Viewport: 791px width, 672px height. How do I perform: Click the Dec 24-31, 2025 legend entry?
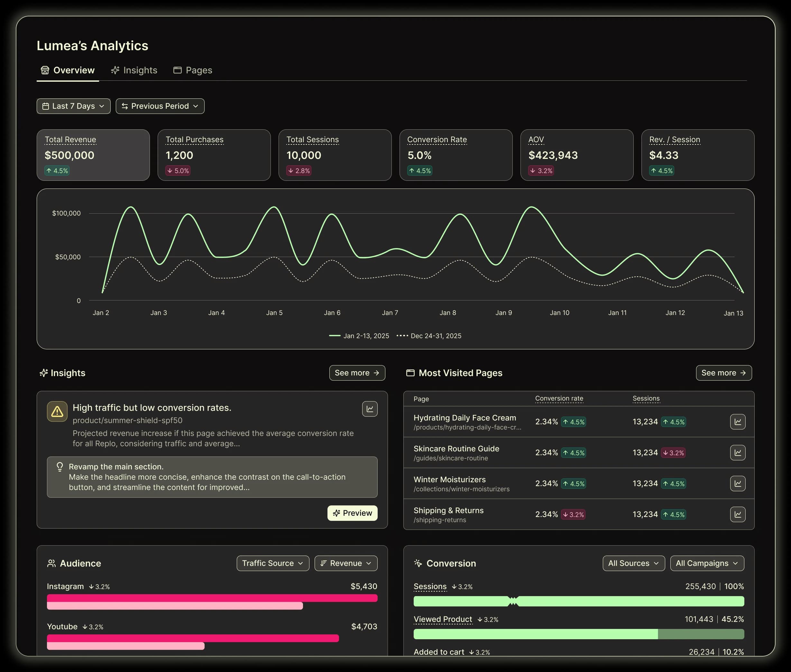pyautogui.click(x=429, y=336)
